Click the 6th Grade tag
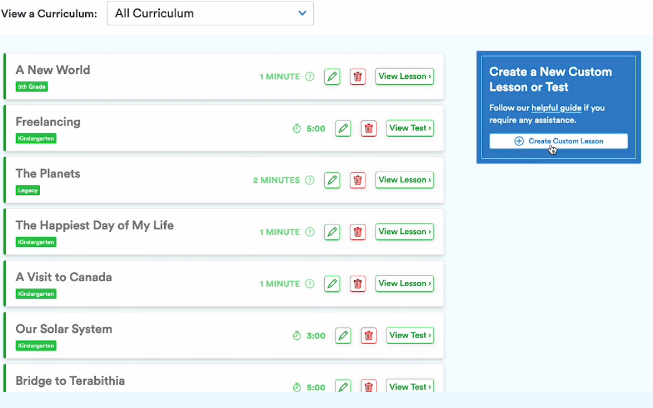 click(x=31, y=87)
